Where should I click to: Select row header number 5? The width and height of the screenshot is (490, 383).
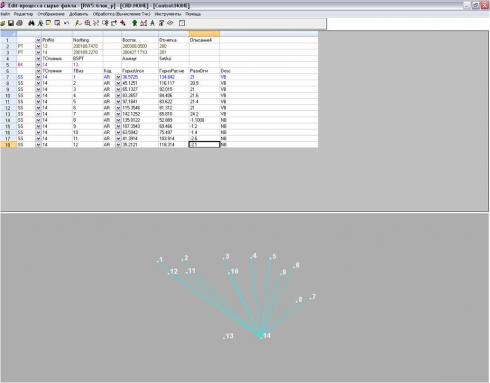(8, 65)
